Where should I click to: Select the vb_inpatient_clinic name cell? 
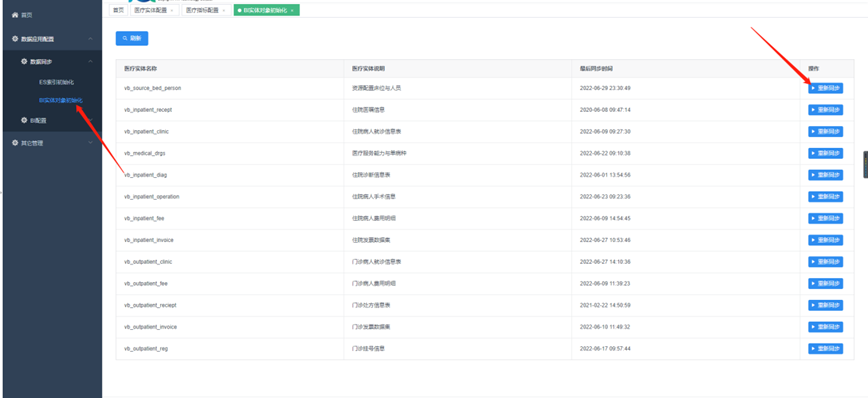[x=230, y=131]
